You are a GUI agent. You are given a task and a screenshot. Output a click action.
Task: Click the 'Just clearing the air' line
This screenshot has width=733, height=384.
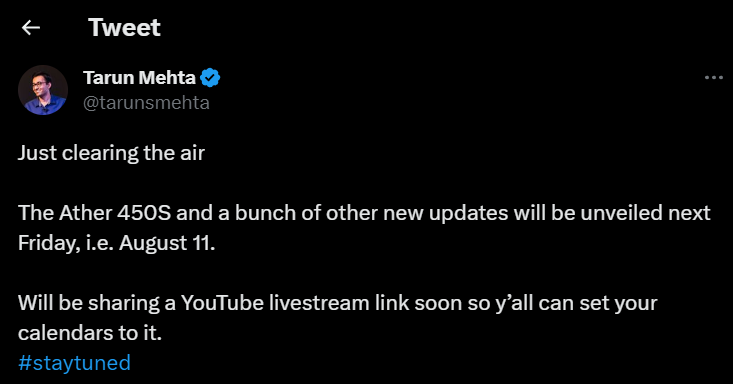tap(111, 153)
